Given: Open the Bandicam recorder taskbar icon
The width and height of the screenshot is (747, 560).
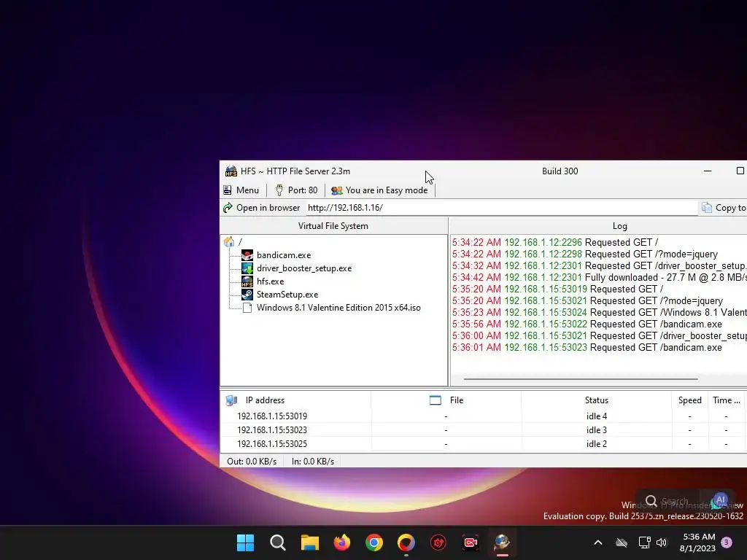Looking at the screenshot, I should point(471,542).
